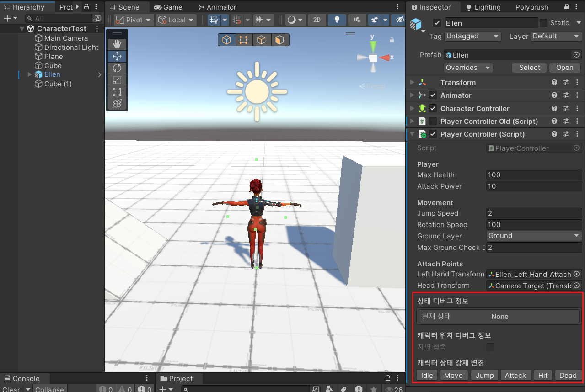
Task: Toggle scene lighting bulb
Action: [337, 20]
